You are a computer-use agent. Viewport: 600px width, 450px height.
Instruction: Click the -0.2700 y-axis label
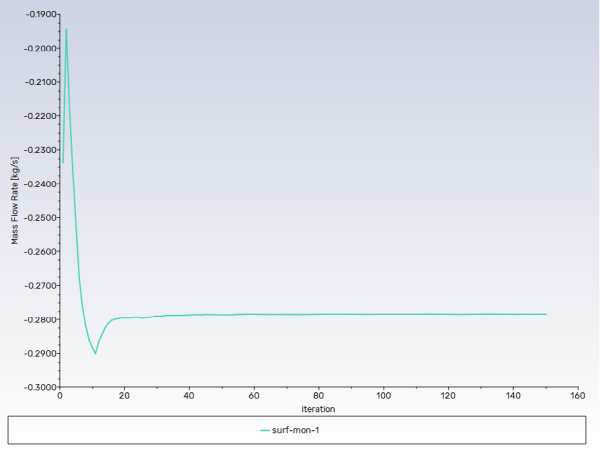(x=41, y=285)
